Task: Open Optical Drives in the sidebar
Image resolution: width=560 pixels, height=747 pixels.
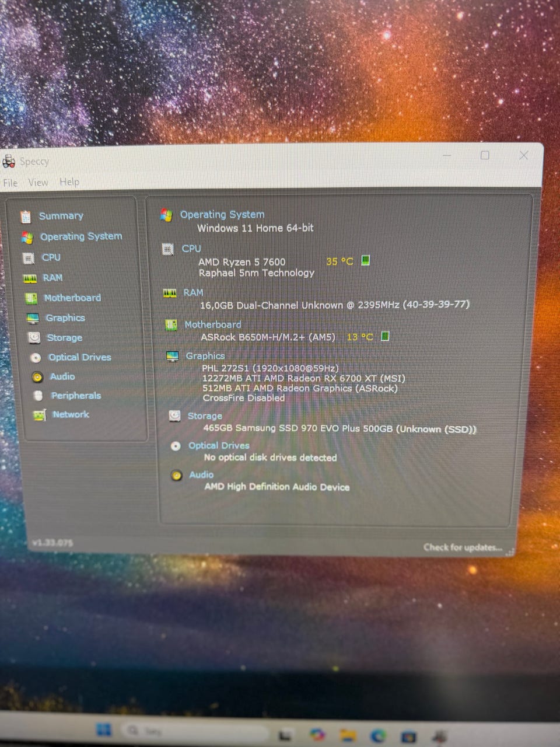Action: [x=80, y=357]
